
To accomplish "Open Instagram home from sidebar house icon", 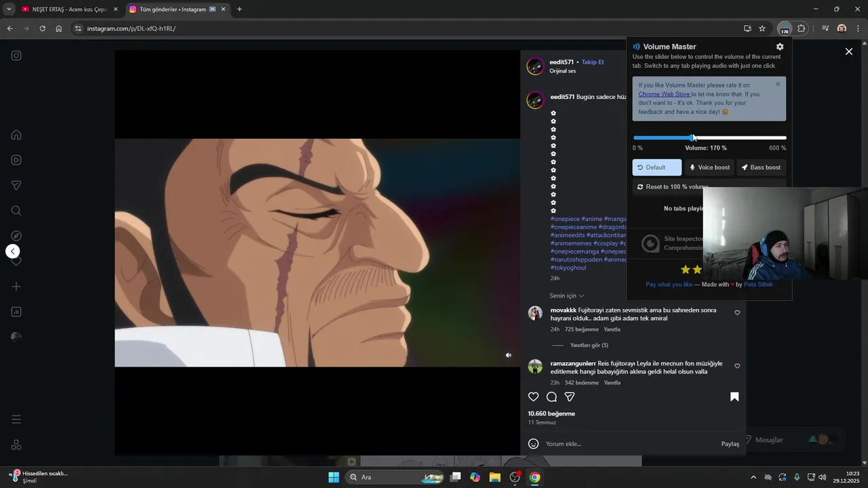I will [16, 135].
